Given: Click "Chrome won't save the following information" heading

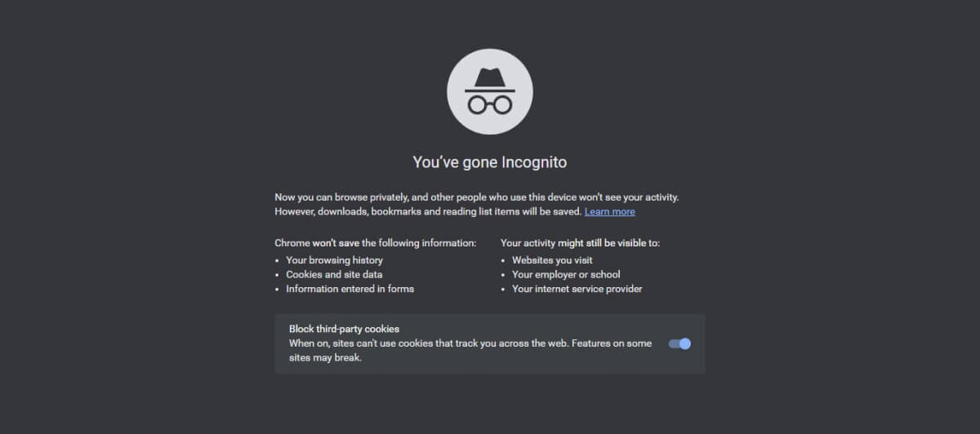Looking at the screenshot, I should [375, 243].
